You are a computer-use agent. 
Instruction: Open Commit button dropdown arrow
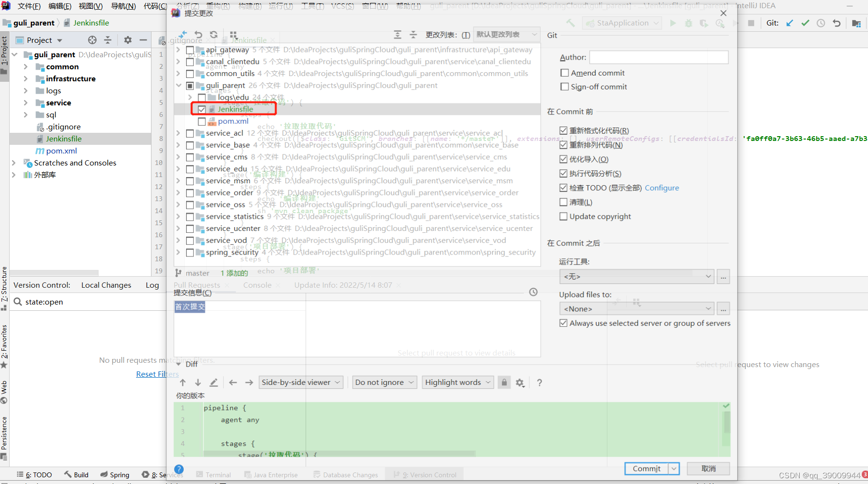point(674,469)
